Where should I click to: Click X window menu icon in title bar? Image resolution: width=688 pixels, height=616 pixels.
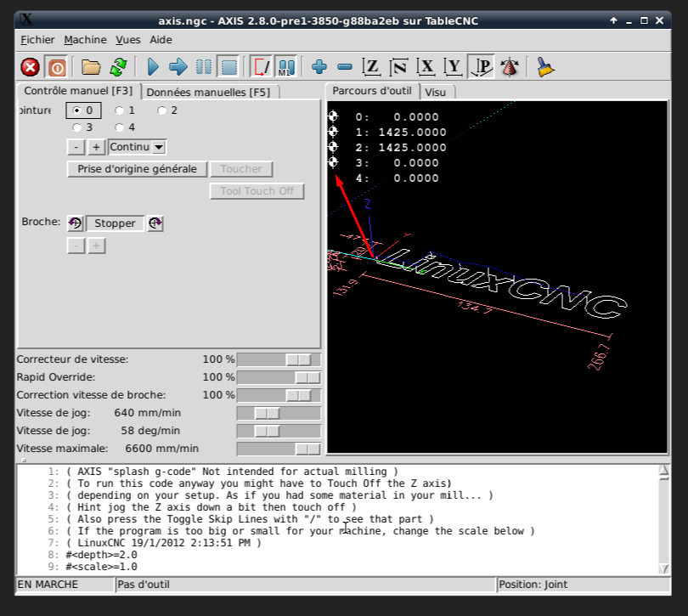pyautogui.click(x=26, y=20)
